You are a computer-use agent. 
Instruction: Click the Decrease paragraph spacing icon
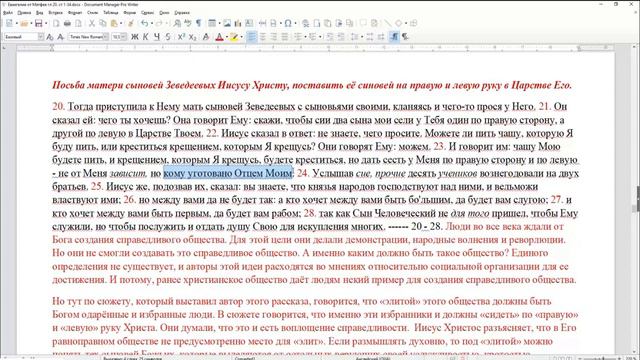pyautogui.click(x=381, y=37)
